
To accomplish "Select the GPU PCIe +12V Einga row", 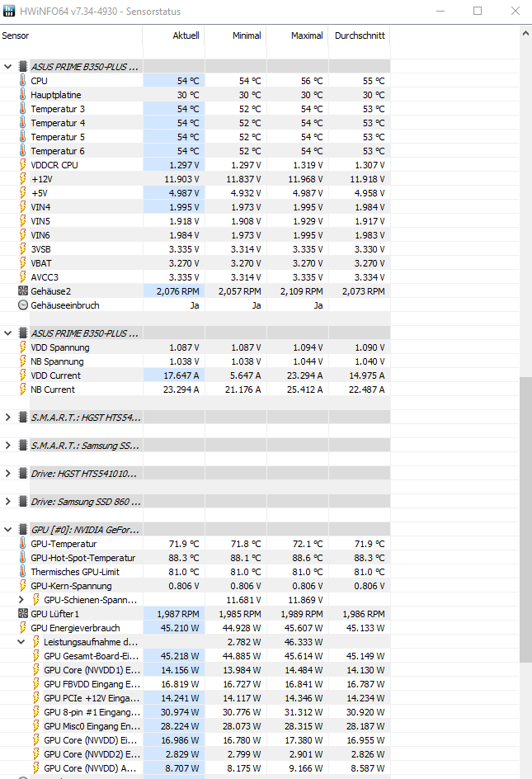I will (195, 697).
